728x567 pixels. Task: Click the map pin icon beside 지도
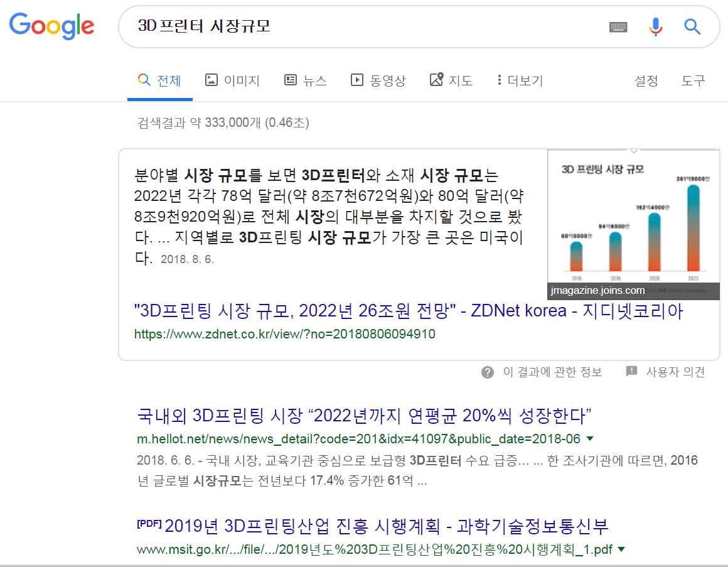(x=436, y=79)
